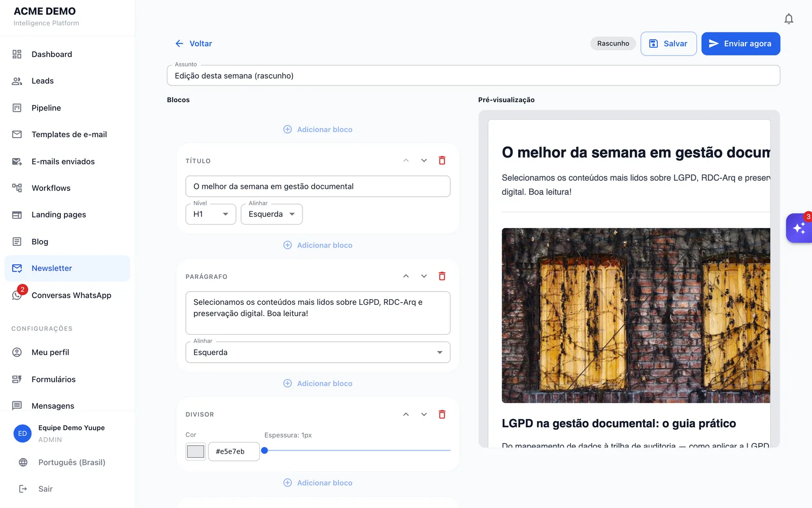Move the Parágrafo block up
This screenshot has width=812, height=508.
(x=406, y=276)
